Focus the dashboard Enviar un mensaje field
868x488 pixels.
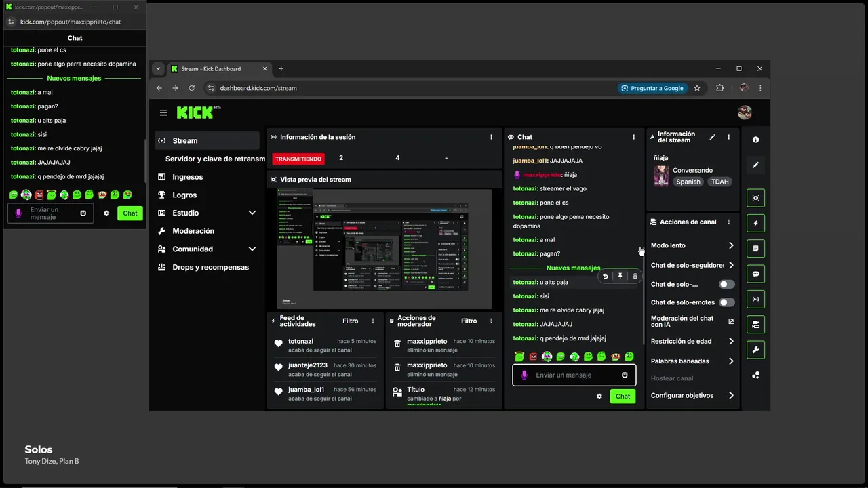click(574, 375)
